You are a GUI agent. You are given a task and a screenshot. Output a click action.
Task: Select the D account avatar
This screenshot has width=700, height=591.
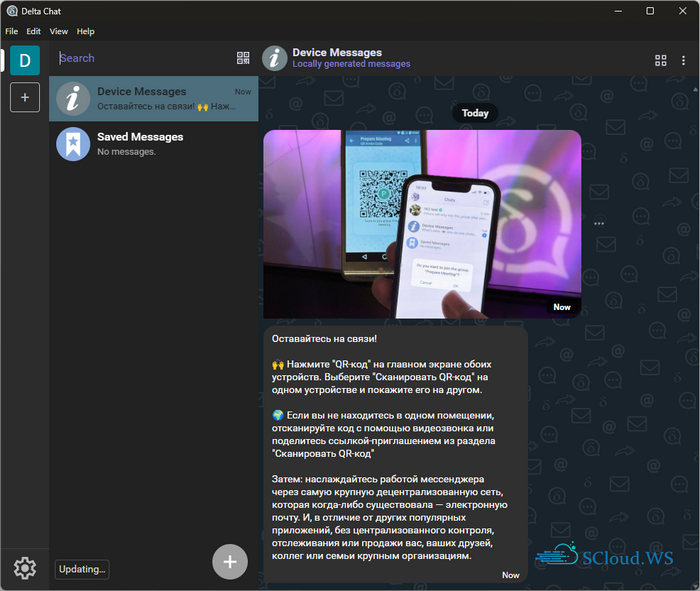[25, 60]
